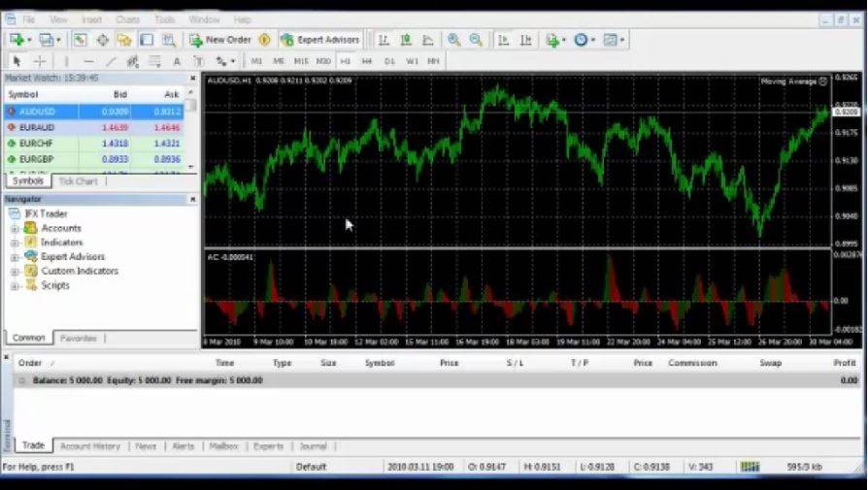Open the arrows objects dropdown
868x490 pixels.
[x=232, y=61]
